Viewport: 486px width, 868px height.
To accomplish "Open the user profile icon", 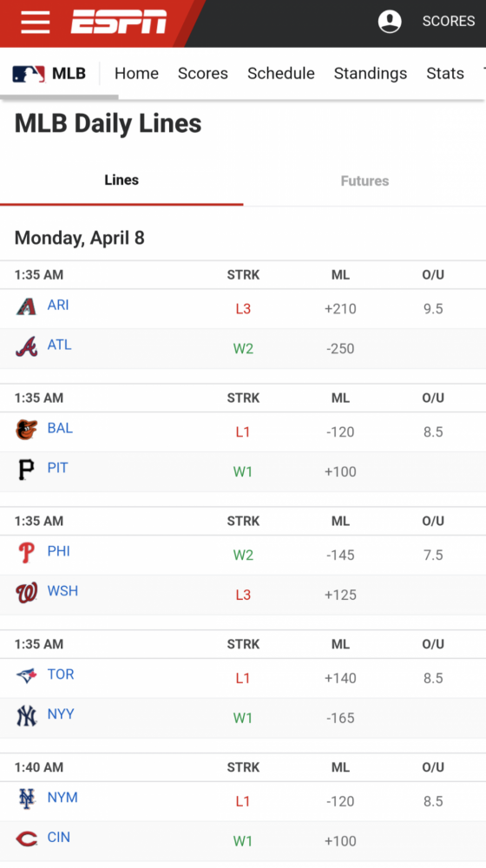I will coord(390,22).
